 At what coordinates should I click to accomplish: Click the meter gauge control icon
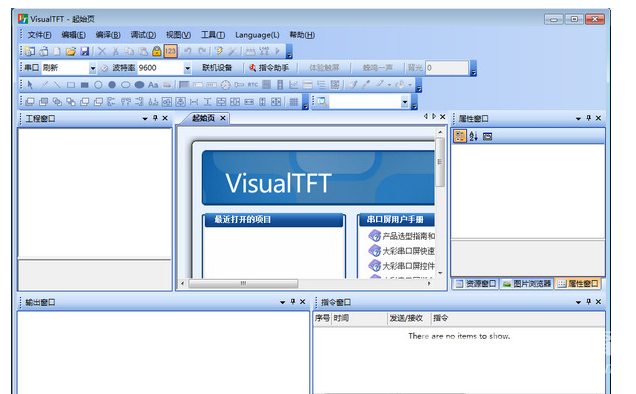click(226, 85)
